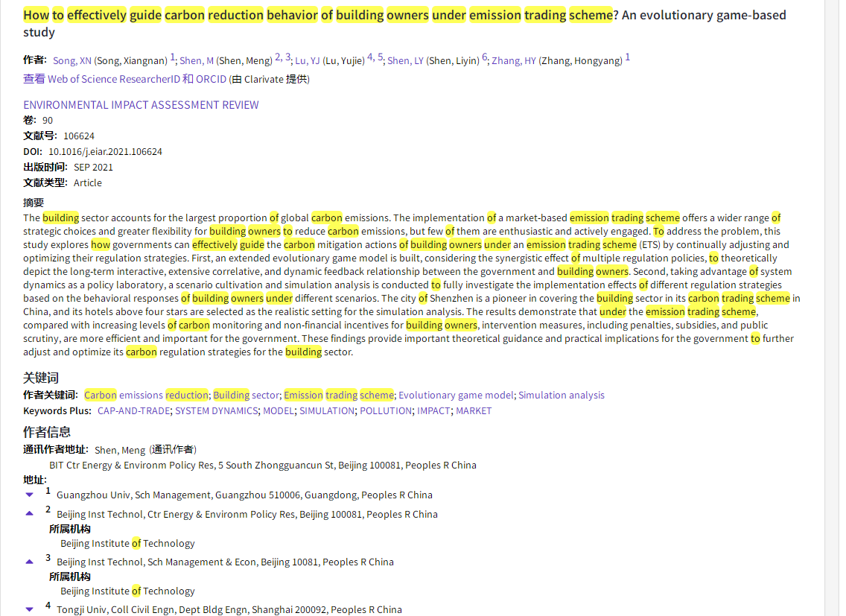Select the Evolutionary game model keyword
This screenshot has height=616, width=846.
tap(456, 396)
